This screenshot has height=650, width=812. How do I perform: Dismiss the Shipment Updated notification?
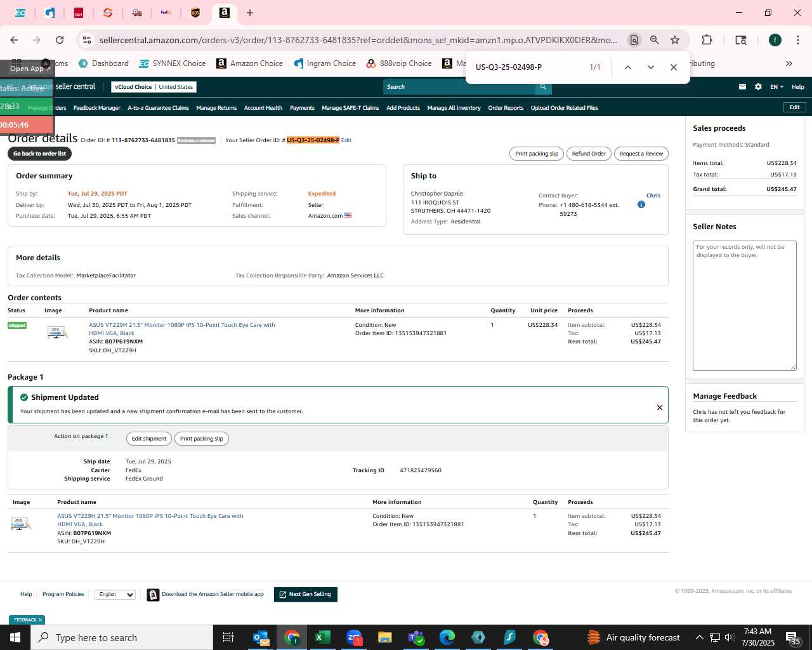(660, 408)
